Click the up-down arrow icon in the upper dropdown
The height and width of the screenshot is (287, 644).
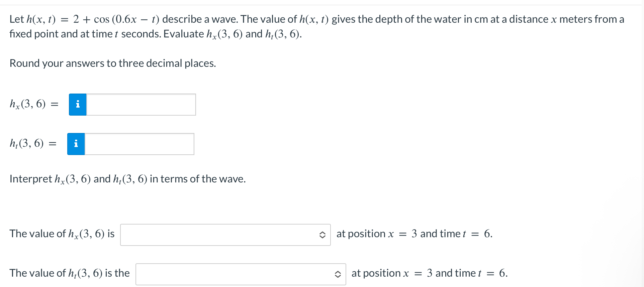[323, 235]
